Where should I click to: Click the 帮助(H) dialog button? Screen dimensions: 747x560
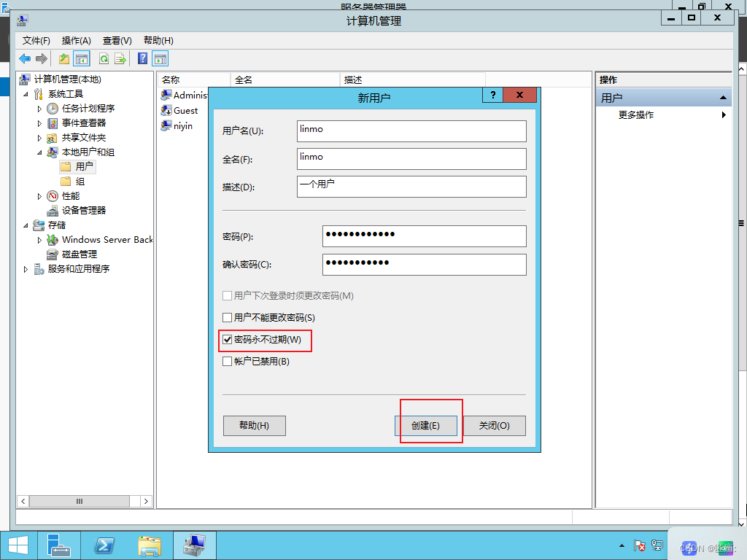[x=255, y=426]
